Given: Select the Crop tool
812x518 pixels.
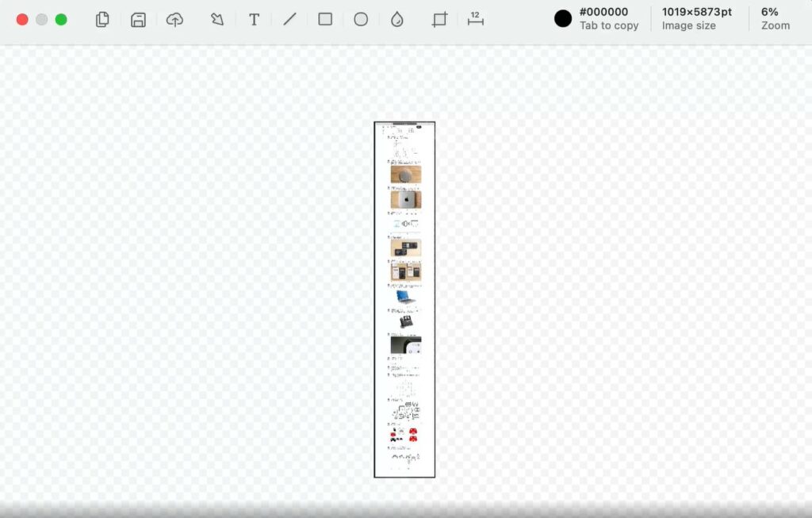Looking at the screenshot, I should (x=439, y=20).
